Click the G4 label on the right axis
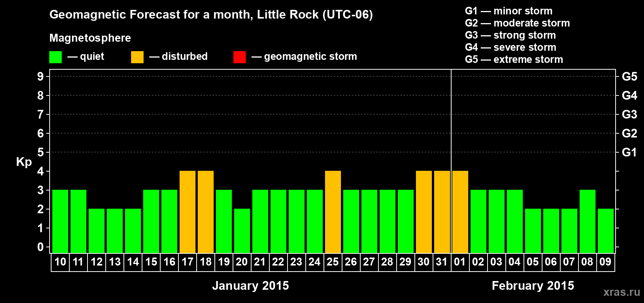644x303 pixels. pyautogui.click(x=630, y=95)
